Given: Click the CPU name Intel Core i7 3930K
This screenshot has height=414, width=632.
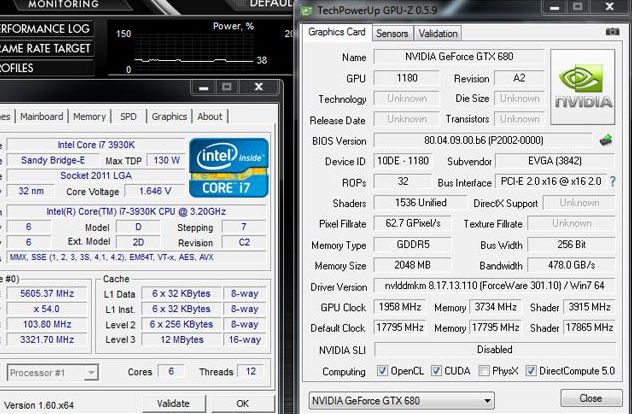Looking at the screenshot, I should (x=96, y=145).
